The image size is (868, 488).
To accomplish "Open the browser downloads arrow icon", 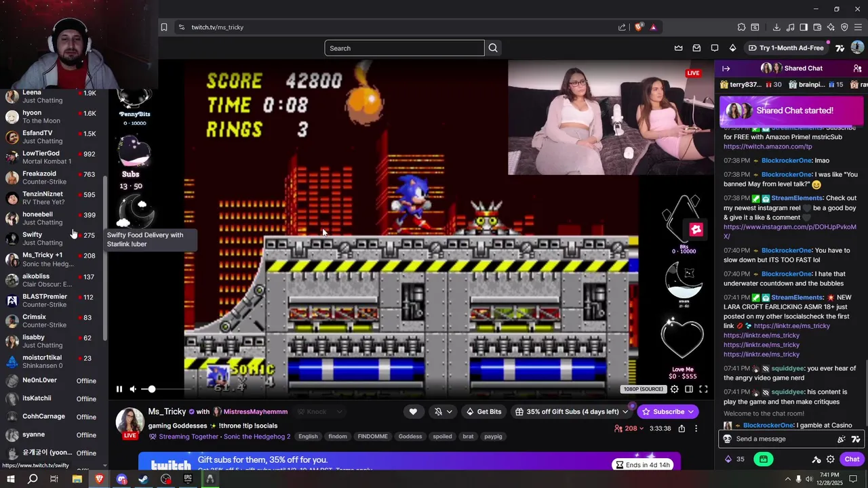I will [776, 27].
